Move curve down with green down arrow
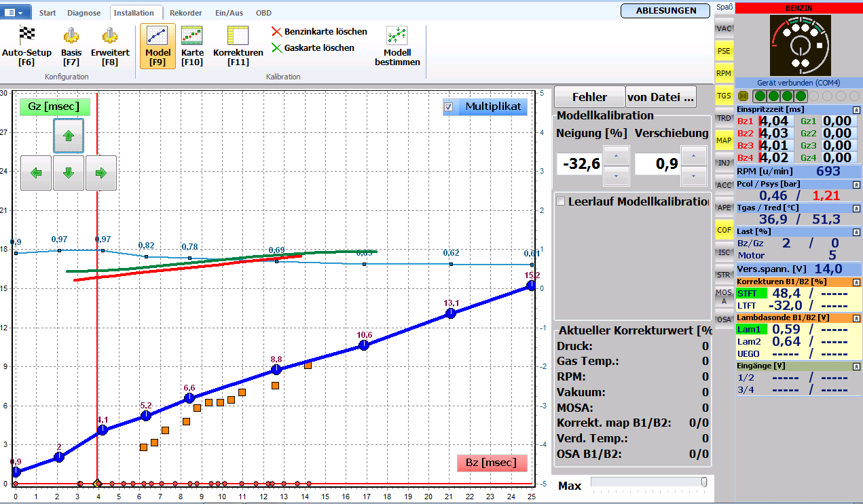 pos(69,173)
